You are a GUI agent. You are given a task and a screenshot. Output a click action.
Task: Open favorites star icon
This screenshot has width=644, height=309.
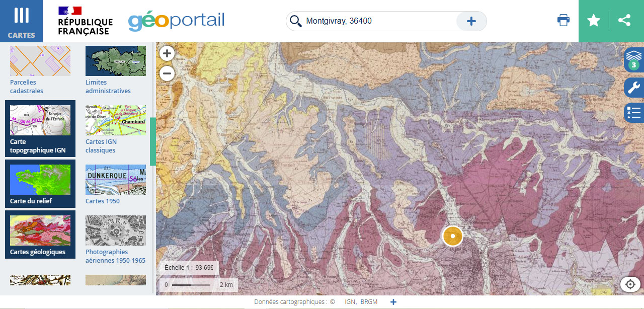(594, 21)
